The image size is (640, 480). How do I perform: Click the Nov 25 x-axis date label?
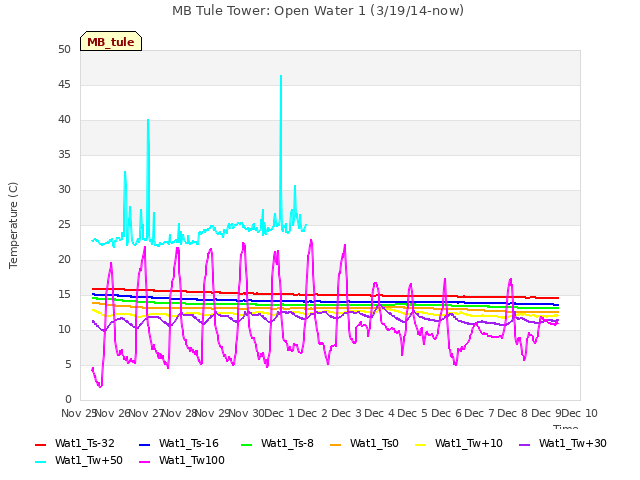pos(79,414)
